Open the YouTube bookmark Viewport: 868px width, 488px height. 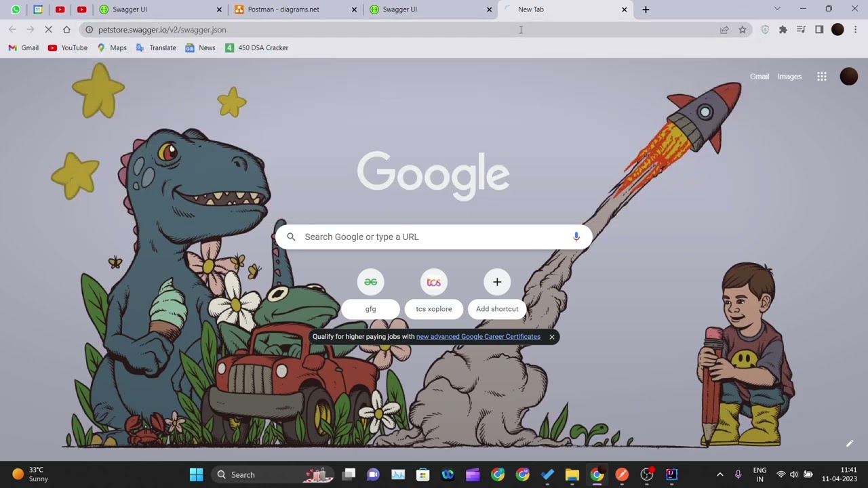(x=68, y=48)
